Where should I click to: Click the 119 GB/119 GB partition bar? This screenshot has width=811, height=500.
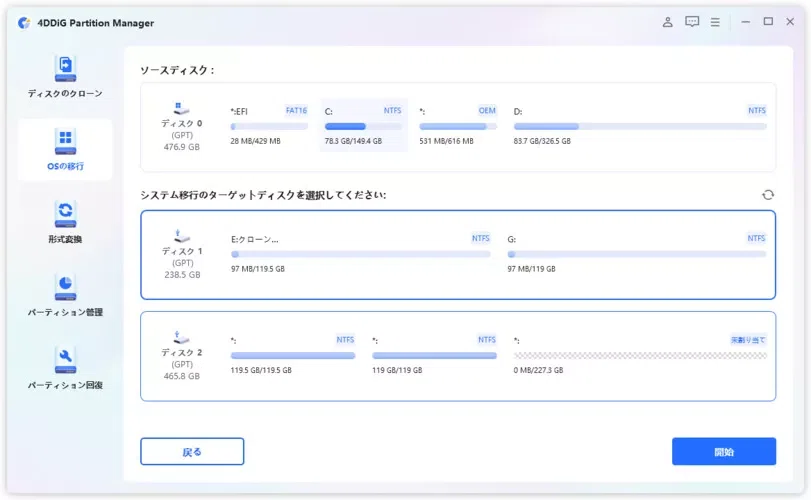pos(434,355)
